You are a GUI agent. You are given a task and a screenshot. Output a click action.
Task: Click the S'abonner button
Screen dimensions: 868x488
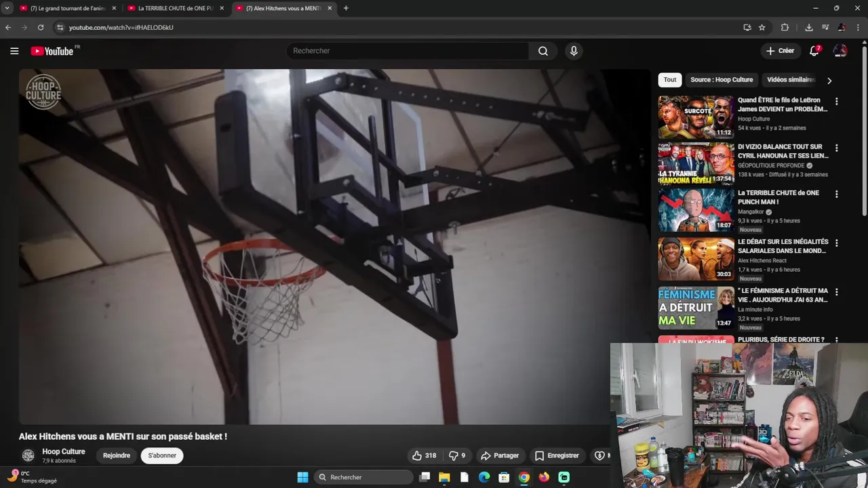click(162, 455)
